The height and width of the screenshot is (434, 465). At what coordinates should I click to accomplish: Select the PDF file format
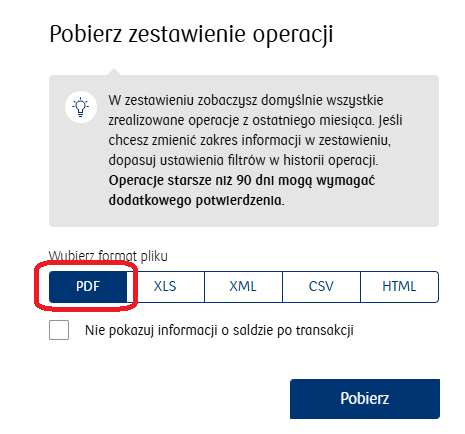point(88,287)
